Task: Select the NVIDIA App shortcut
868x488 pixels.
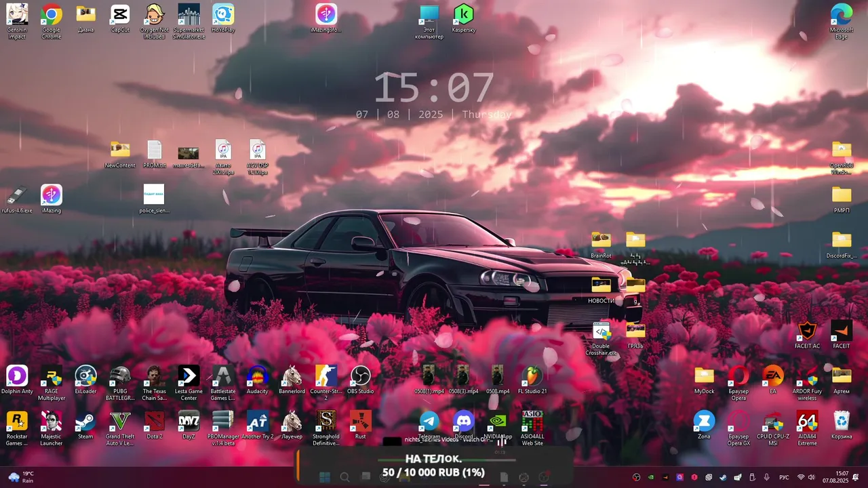Action: (498, 421)
